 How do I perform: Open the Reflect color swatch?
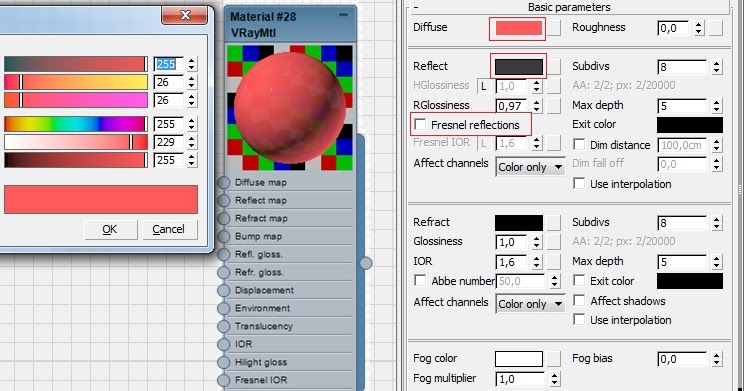[x=519, y=66]
